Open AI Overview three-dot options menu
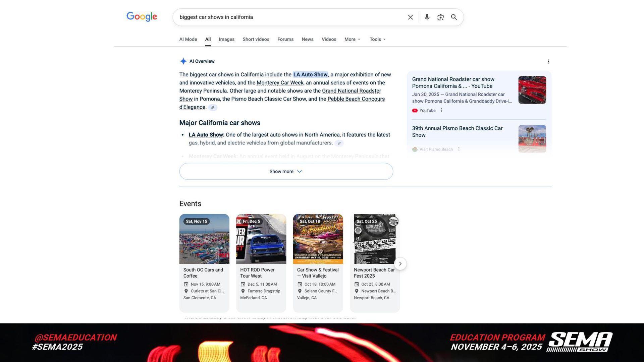 [x=548, y=61]
